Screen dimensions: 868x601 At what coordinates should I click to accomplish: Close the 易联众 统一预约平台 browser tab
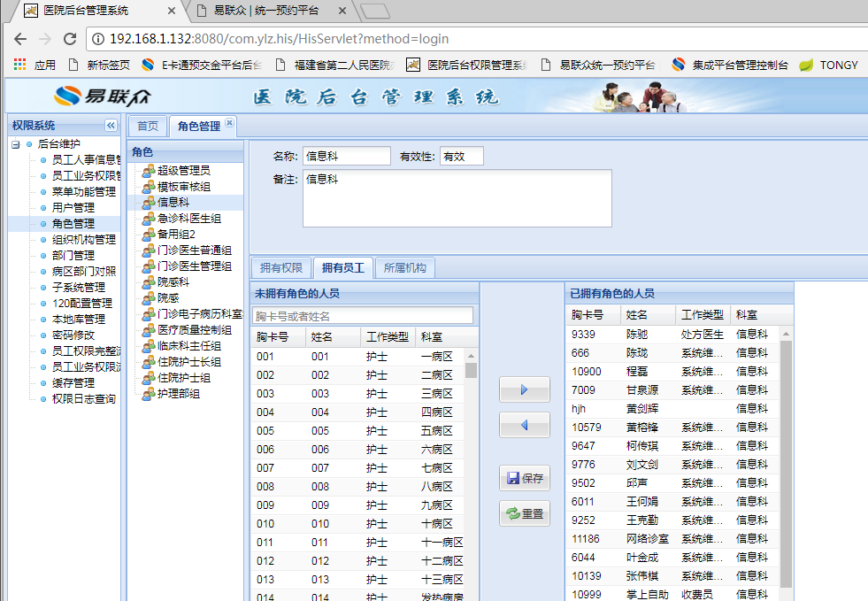pyautogui.click(x=342, y=11)
